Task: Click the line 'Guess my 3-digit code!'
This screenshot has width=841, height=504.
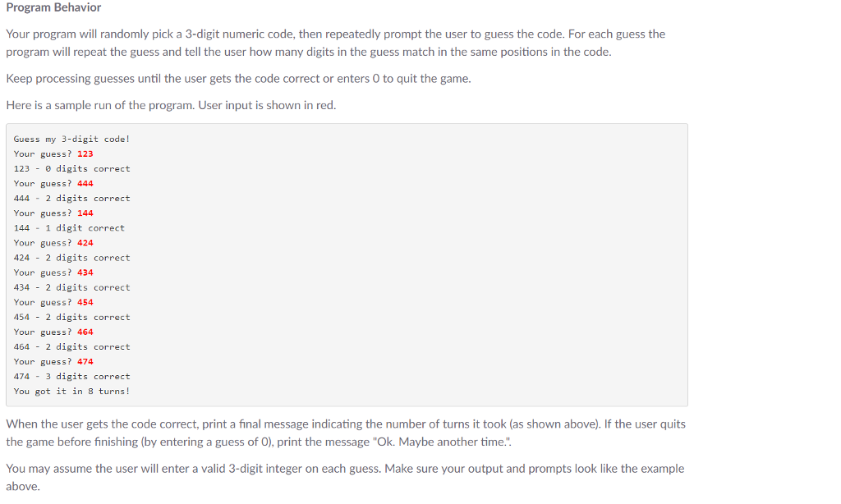Action: (x=72, y=140)
